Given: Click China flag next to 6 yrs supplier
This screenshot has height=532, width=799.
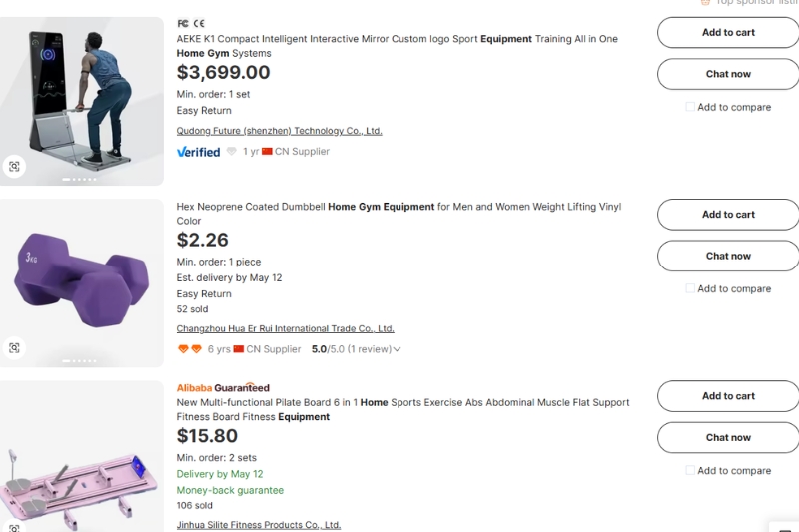Looking at the screenshot, I should coord(238,349).
